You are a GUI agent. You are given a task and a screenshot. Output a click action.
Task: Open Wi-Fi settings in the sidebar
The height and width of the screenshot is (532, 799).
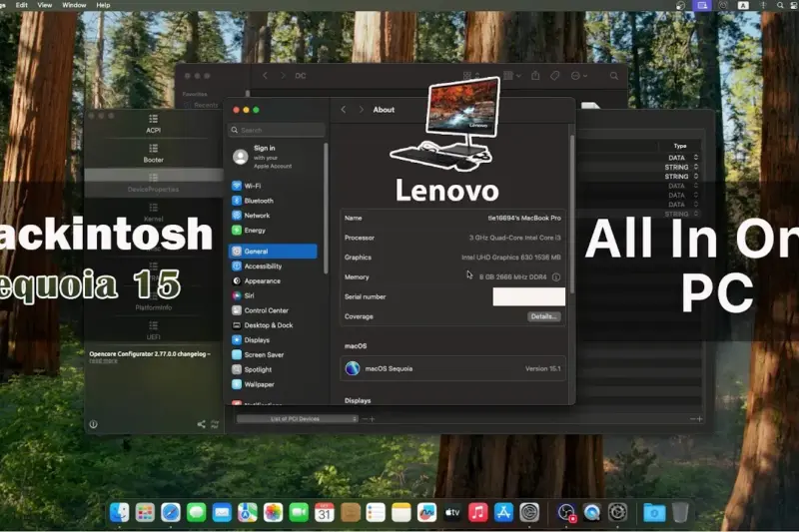tap(252, 186)
